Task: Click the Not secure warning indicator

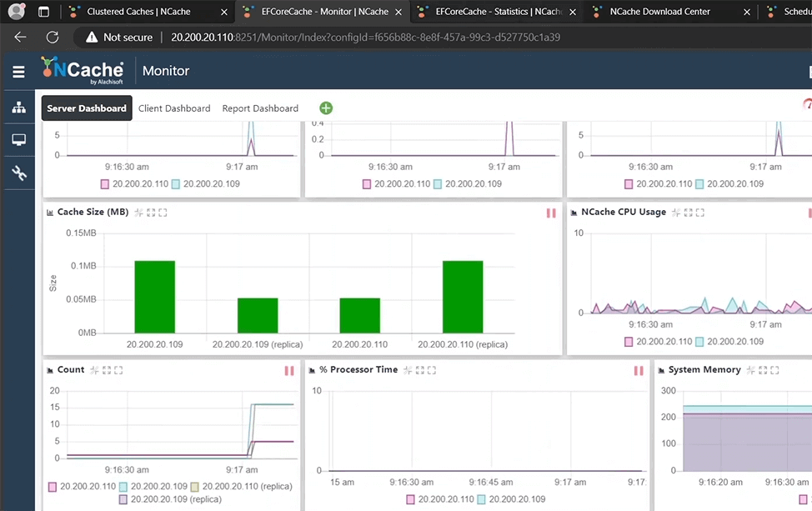Action: pyautogui.click(x=119, y=38)
